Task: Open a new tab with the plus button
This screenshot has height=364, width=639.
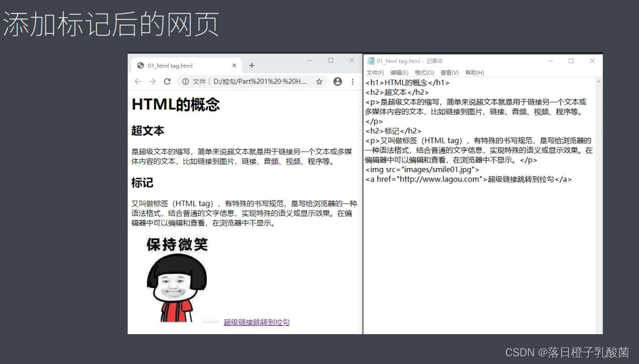Action: coord(252,66)
